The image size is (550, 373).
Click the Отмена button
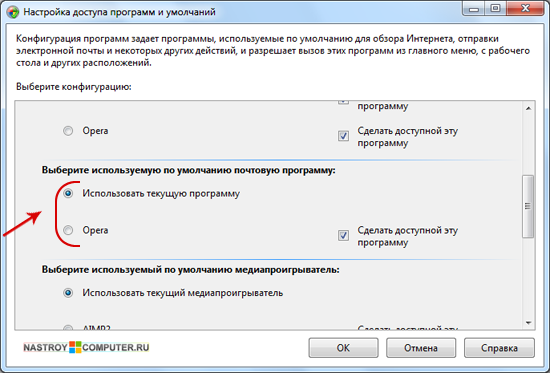[421, 348]
